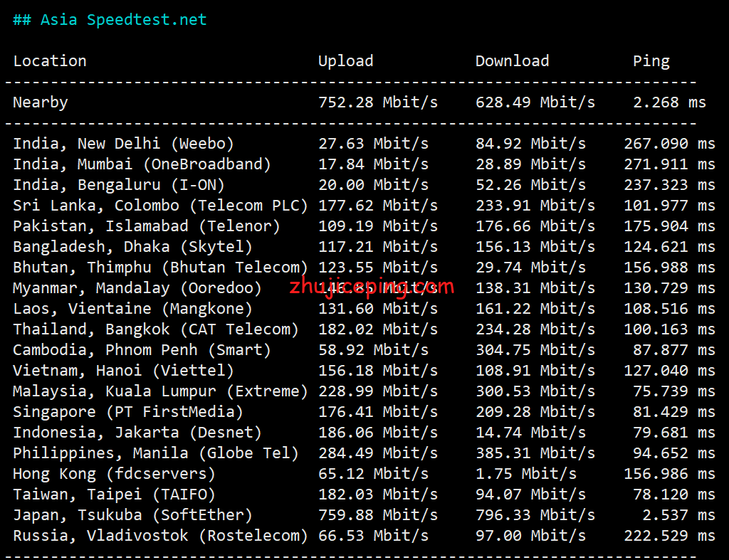Click the Nearby download value 628.49 Mbit/s
729x560 pixels.
click(535, 102)
